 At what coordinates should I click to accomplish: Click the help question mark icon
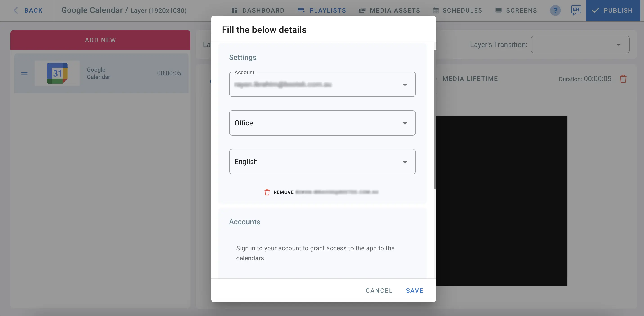point(555,11)
